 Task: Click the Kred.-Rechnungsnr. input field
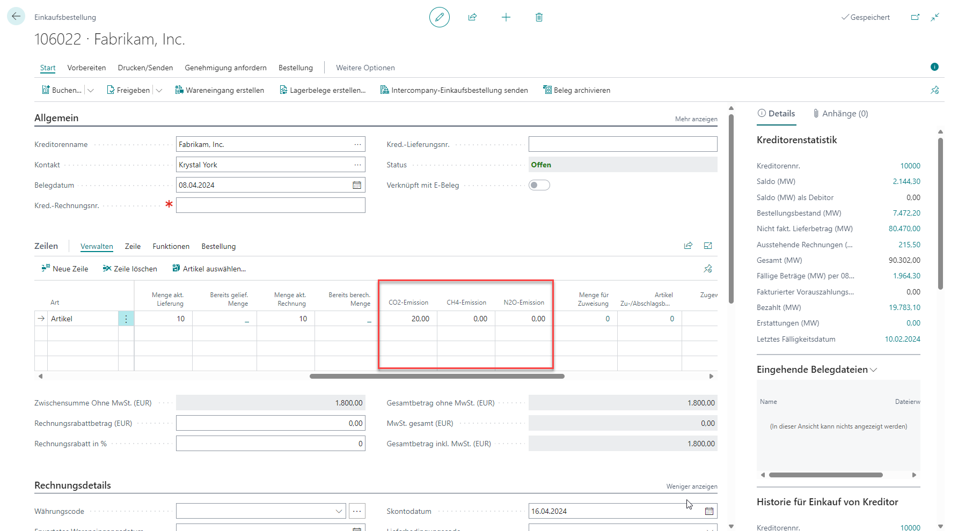tap(270, 205)
